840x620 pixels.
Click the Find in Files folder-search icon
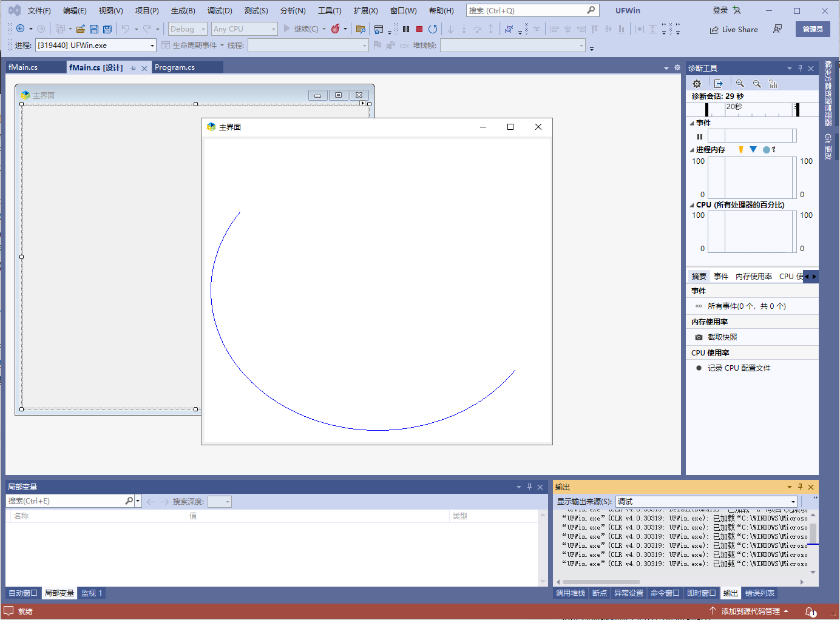361,29
